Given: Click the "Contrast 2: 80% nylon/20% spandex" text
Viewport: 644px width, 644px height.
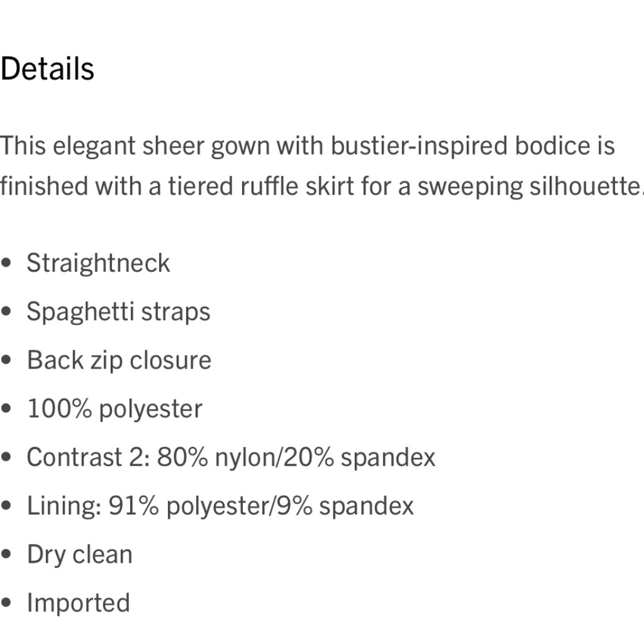Looking at the screenshot, I should coord(231,457).
